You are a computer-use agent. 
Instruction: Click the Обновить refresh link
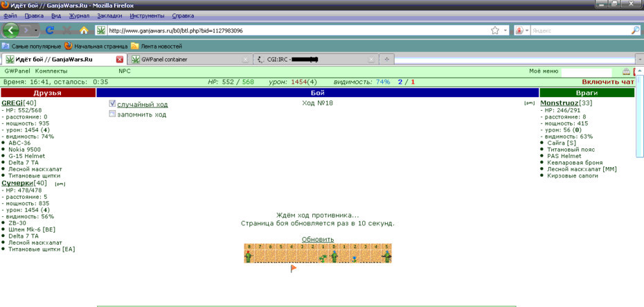point(318,239)
